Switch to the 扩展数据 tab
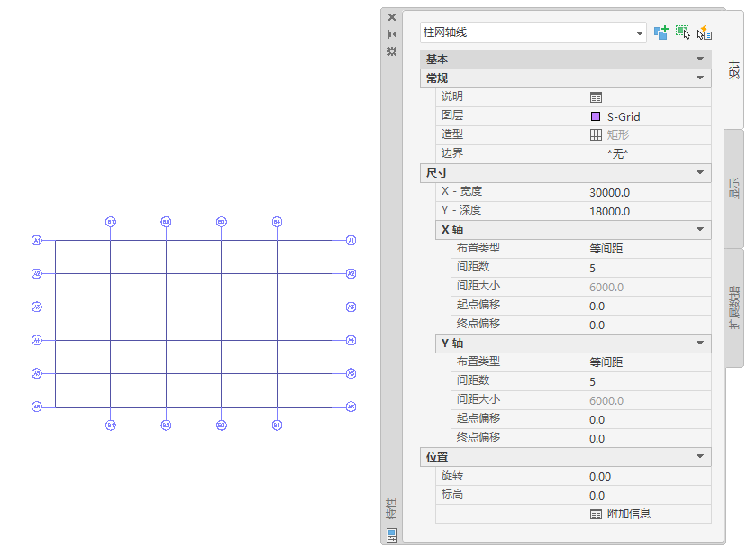 tap(733, 307)
